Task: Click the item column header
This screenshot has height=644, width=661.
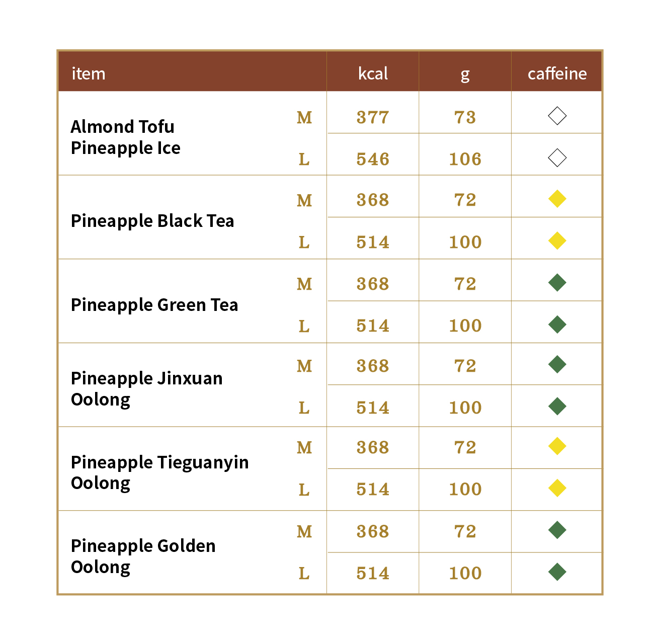Action: tap(89, 73)
